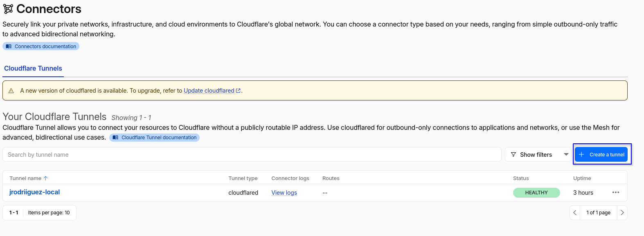Click the Uptime column header
Image resolution: width=644 pixels, height=236 pixels.
point(582,178)
